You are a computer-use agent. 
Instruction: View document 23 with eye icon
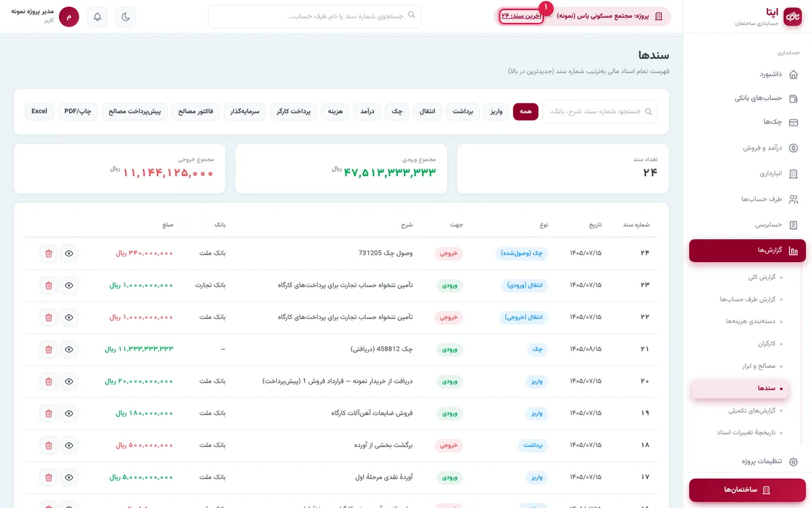tap(69, 285)
